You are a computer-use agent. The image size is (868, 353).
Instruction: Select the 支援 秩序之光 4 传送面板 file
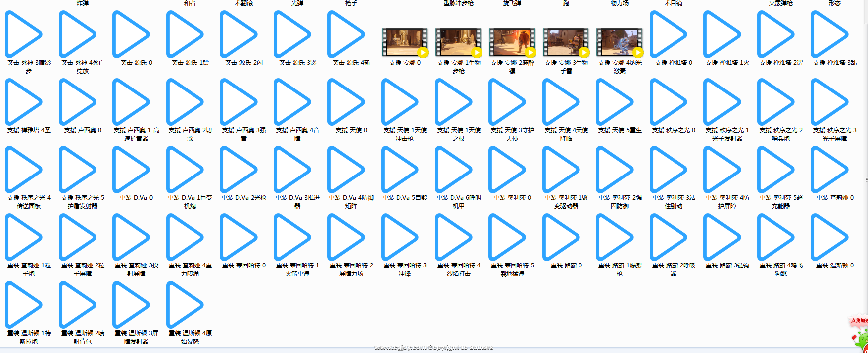tap(24, 170)
